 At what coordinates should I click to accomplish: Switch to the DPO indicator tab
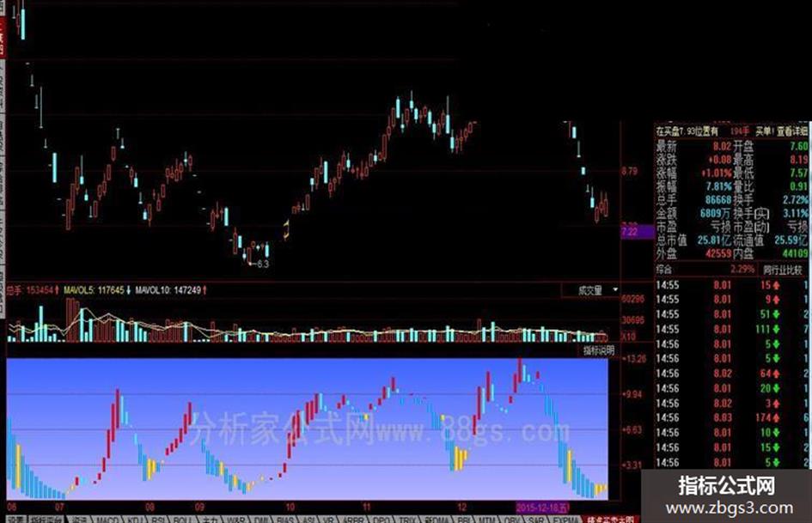[382, 519]
